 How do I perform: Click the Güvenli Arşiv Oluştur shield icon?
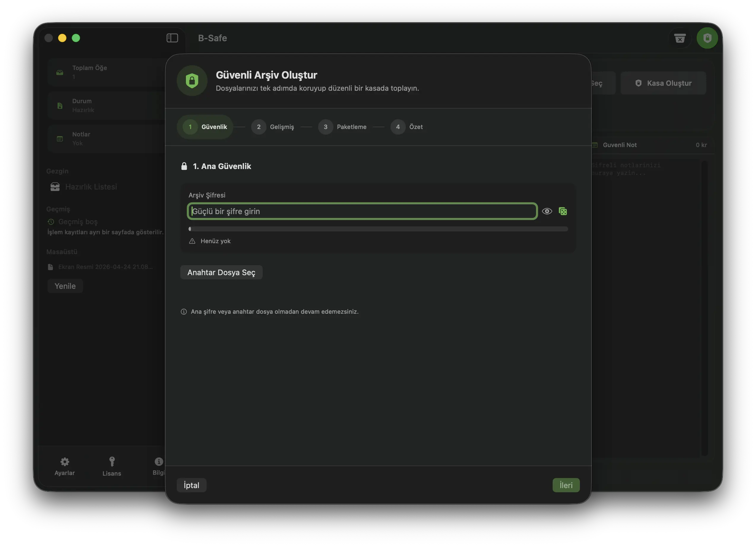(192, 81)
